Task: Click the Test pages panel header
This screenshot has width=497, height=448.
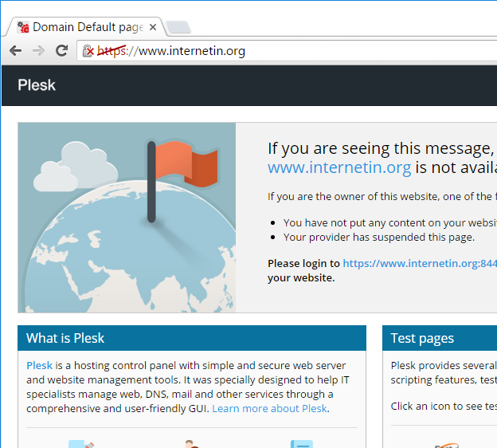Action: (x=439, y=338)
